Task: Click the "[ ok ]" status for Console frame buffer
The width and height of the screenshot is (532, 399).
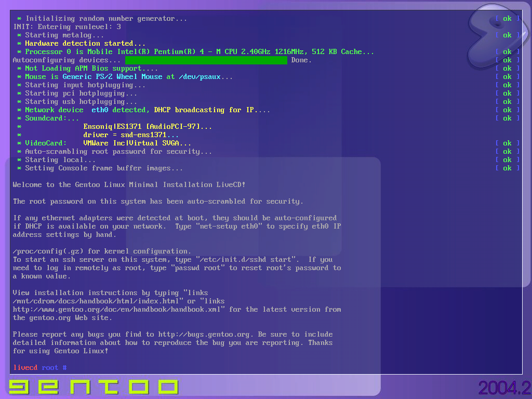Action: point(507,168)
